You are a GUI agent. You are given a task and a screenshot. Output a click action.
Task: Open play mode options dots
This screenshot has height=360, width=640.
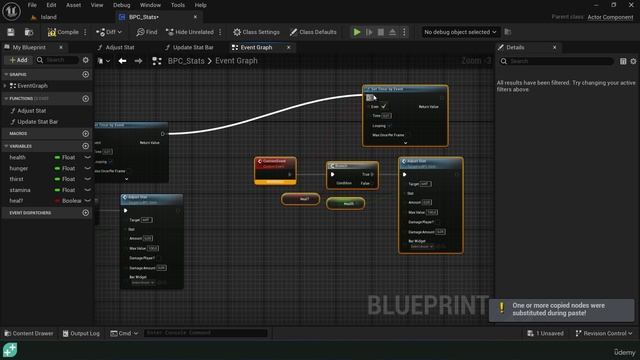pyautogui.click(x=404, y=32)
